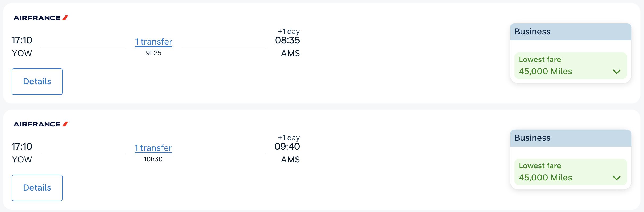Click the 17:10 departure time on the second flight

(22, 146)
